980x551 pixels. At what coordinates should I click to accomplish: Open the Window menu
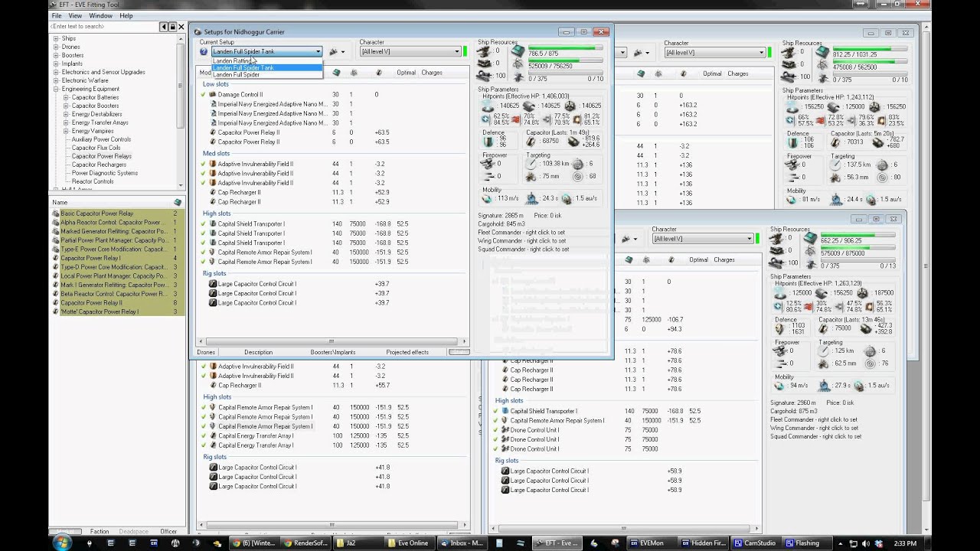tap(100, 15)
